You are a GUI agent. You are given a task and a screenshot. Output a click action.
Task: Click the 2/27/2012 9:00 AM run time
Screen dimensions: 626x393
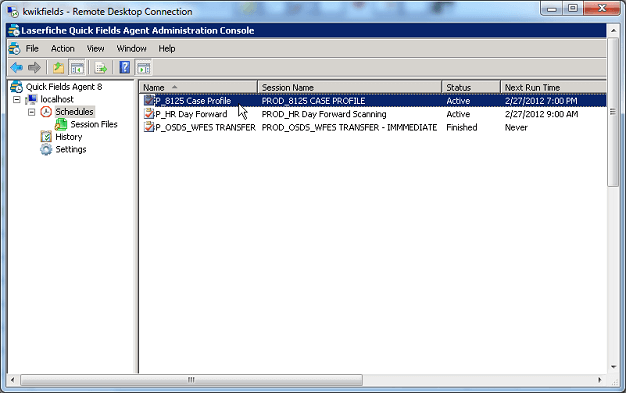541,114
